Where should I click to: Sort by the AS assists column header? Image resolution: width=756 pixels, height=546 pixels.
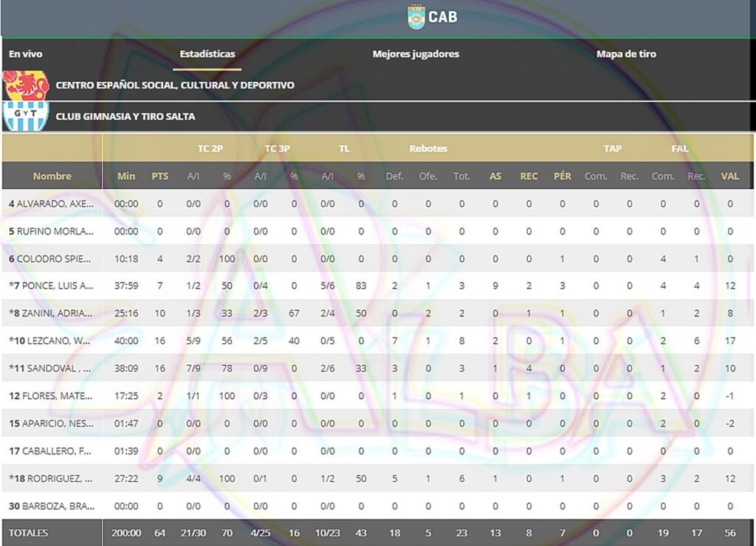495,176
